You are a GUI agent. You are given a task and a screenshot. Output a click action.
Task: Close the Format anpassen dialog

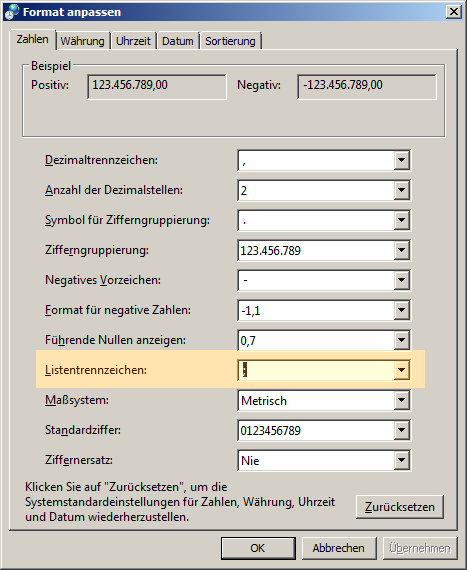point(454,12)
